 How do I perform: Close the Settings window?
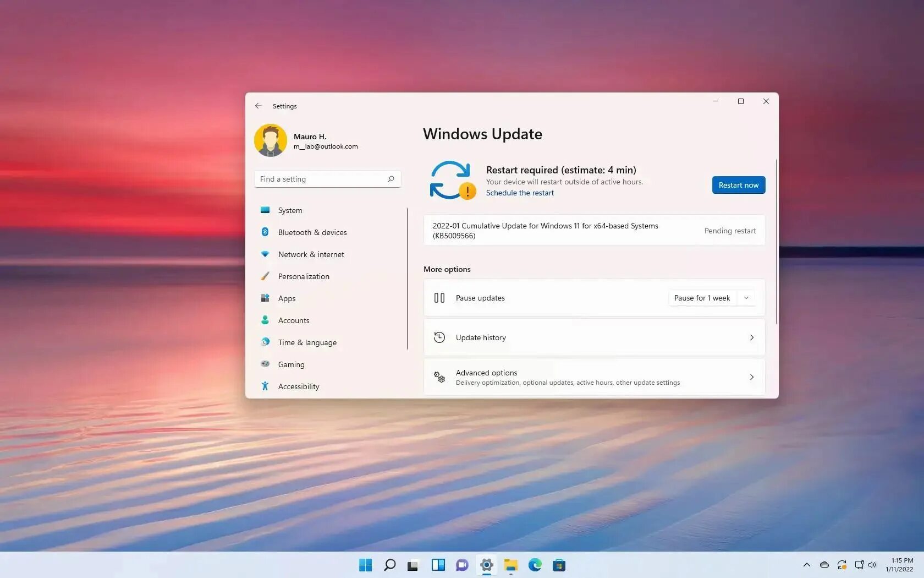click(x=766, y=101)
